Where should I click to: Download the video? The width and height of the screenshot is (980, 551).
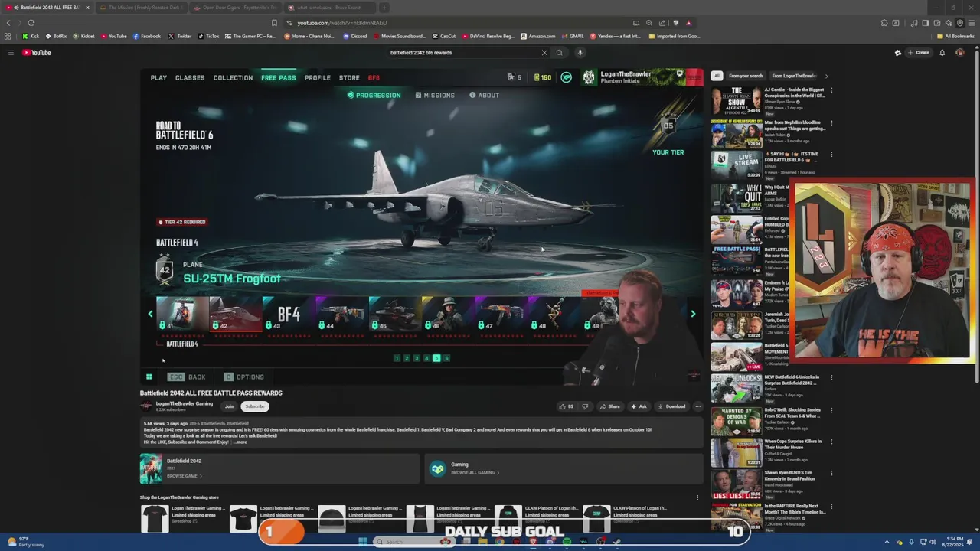click(x=671, y=406)
